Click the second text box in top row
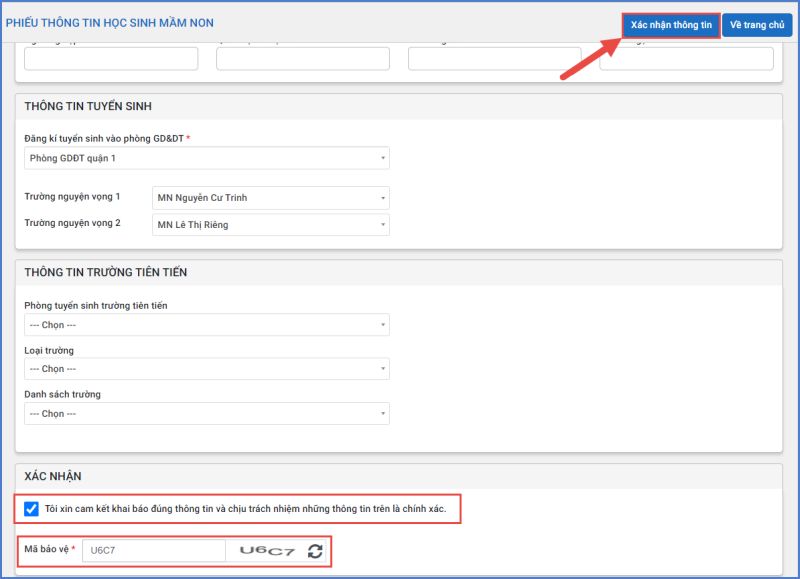This screenshot has width=800, height=579. (x=303, y=59)
